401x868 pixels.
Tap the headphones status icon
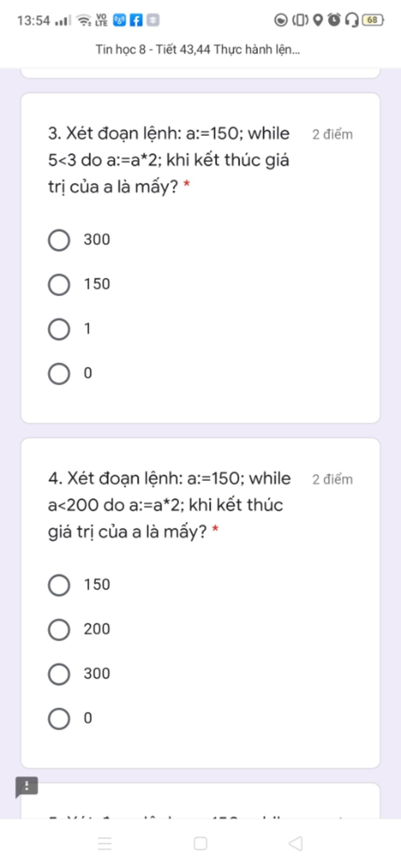click(x=352, y=20)
